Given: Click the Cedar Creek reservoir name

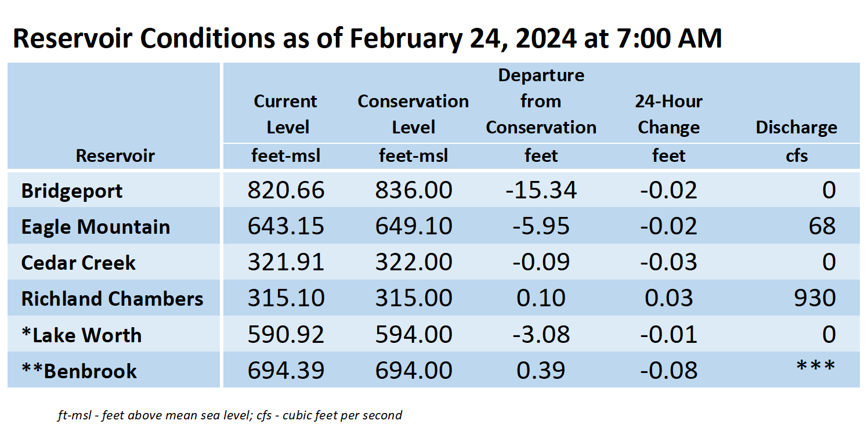Looking at the screenshot, I should (x=78, y=263).
